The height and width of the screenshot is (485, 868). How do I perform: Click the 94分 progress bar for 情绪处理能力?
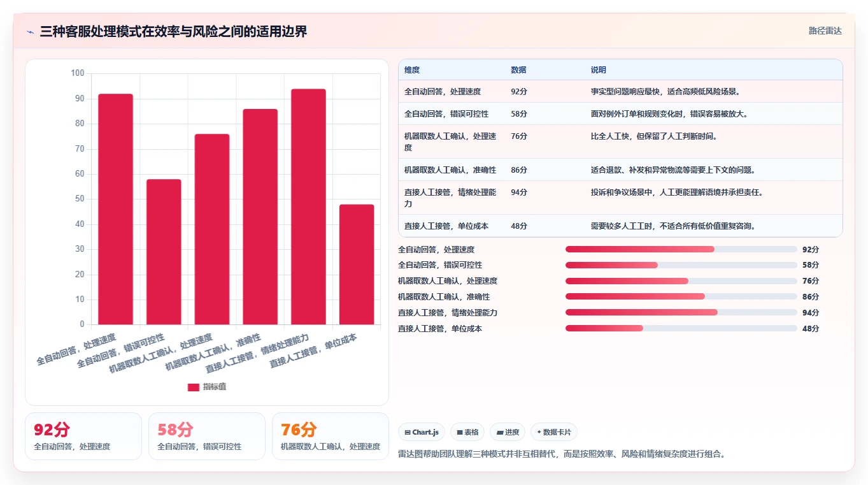(681, 312)
